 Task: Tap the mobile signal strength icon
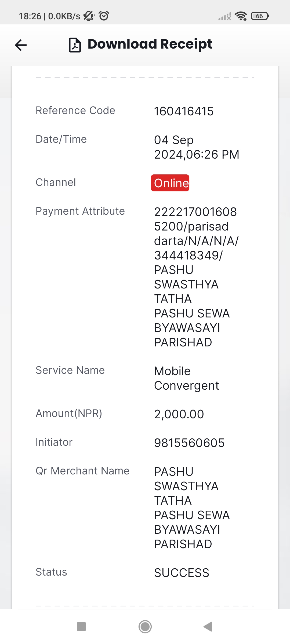point(225,16)
